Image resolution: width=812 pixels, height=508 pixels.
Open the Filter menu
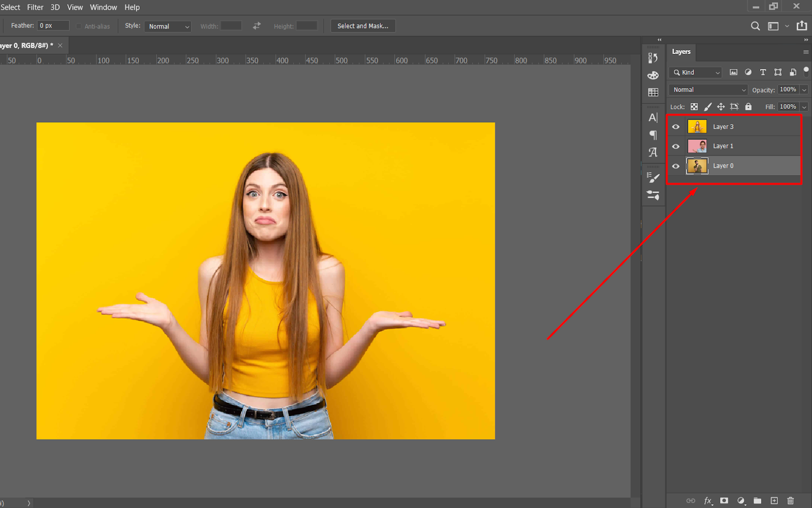tap(35, 7)
